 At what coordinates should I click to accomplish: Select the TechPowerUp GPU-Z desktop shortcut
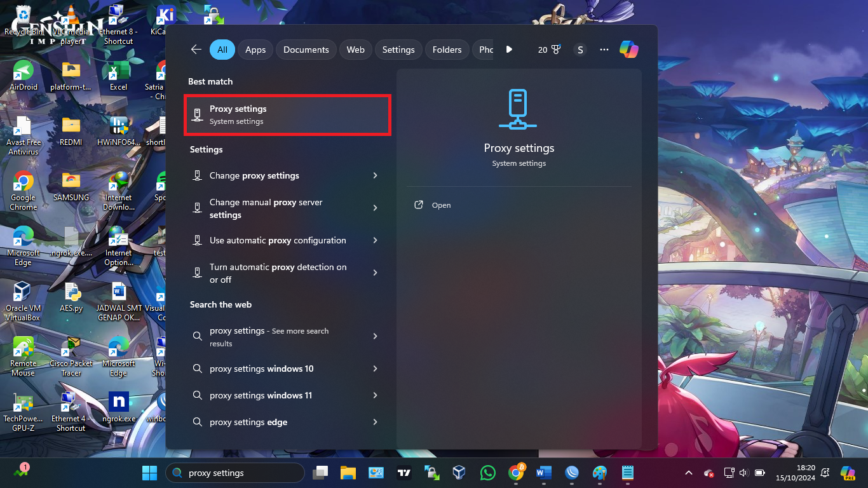click(24, 412)
